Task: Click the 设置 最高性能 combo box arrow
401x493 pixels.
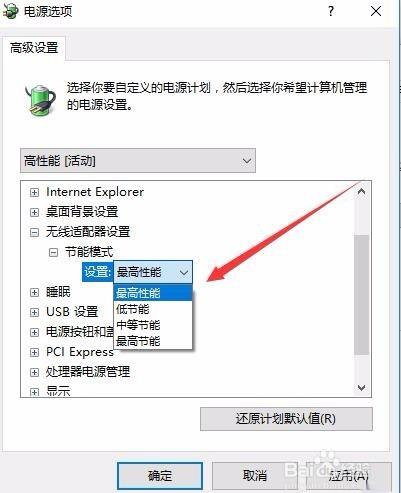Action: click(184, 273)
